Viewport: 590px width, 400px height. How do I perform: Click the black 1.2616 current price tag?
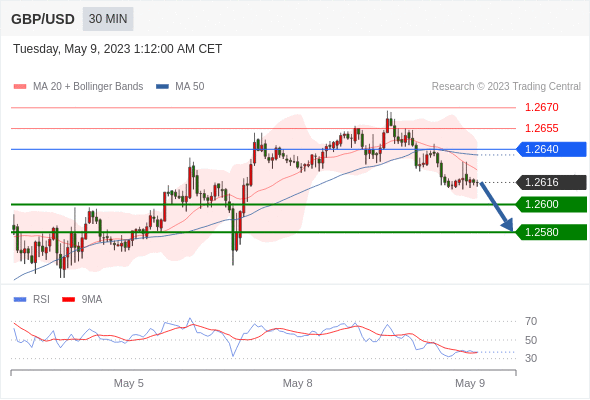pyautogui.click(x=552, y=183)
